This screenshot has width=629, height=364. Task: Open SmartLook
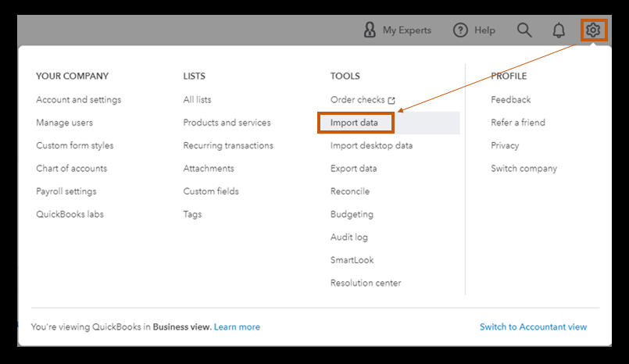(352, 260)
